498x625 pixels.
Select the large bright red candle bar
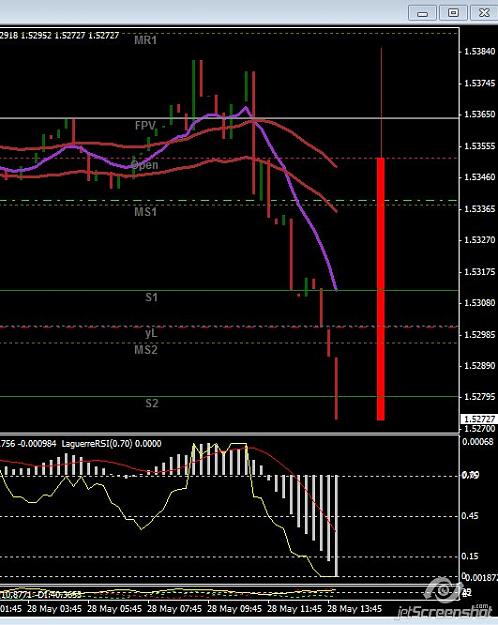pos(381,289)
